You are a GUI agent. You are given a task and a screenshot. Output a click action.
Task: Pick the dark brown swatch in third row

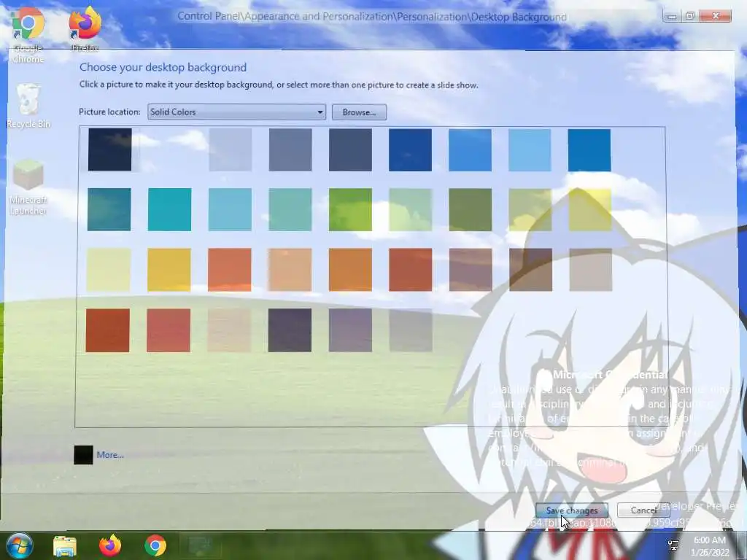(x=531, y=270)
